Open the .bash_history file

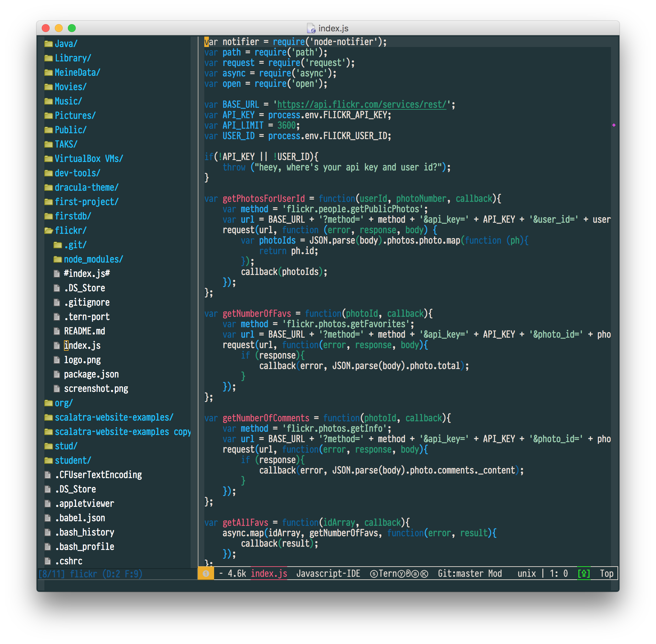click(x=85, y=532)
